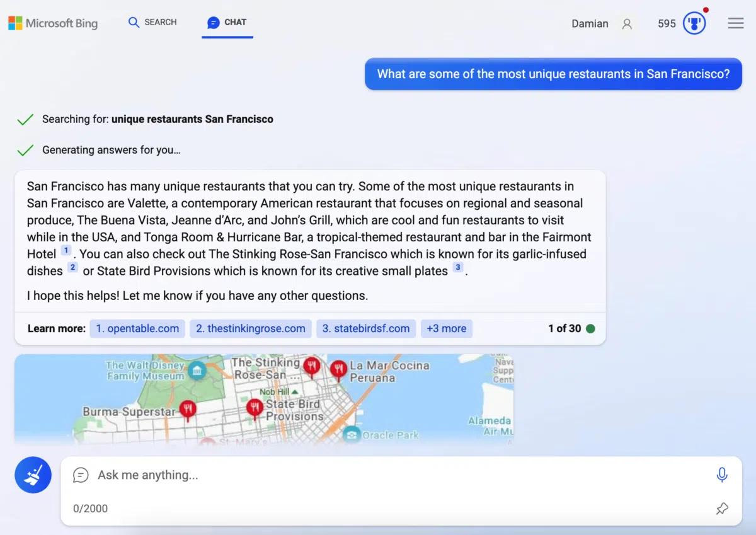This screenshot has height=535, width=756.
Task: Open the hamburger menu
Action: pyautogui.click(x=736, y=23)
